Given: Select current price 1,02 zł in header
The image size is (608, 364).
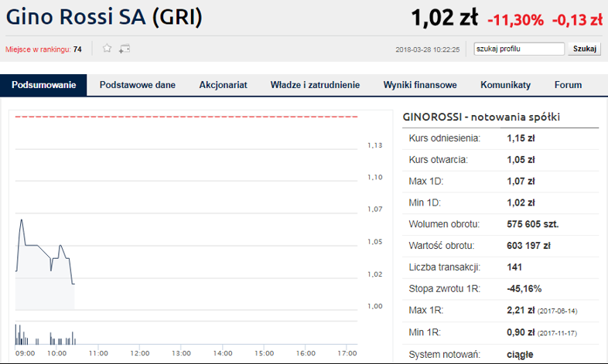Looking at the screenshot, I should pyautogui.click(x=444, y=18).
